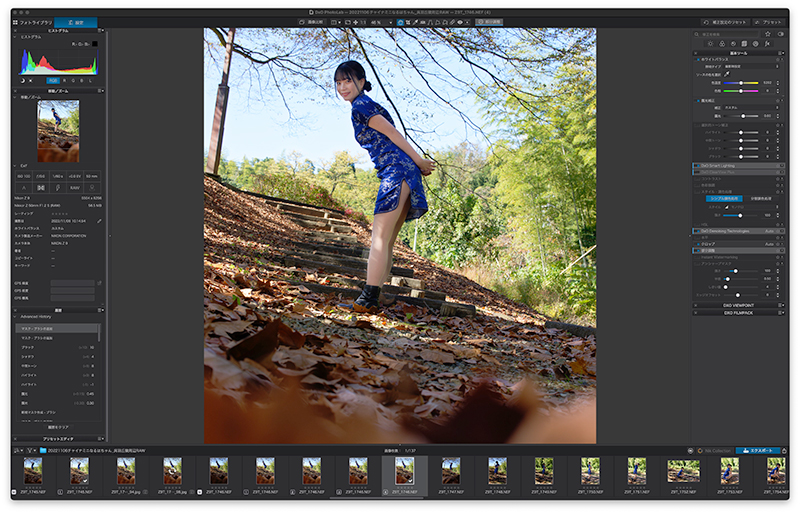Select the repair/retouch tool icon
The height and width of the screenshot is (513, 800).
click(452, 22)
